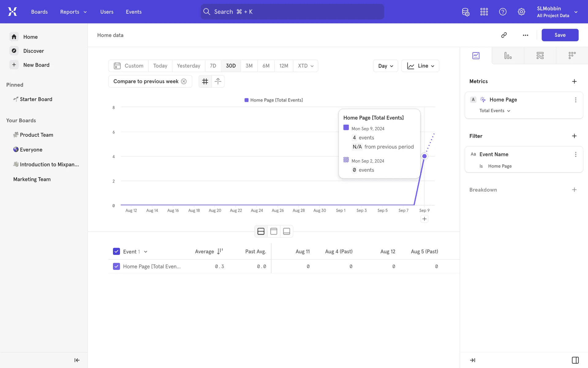
Task: Expand the Total Events measurement dropdown
Action: click(x=495, y=111)
